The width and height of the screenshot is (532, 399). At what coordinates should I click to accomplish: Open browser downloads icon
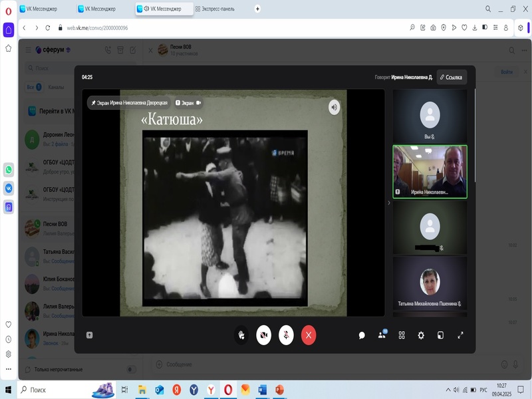pos(475,28)
